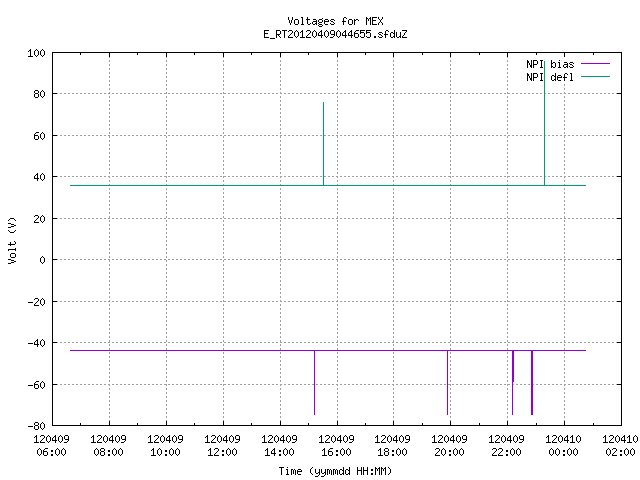
Task: Click the purple bias dip near 22:10
Action: [513, 382]
